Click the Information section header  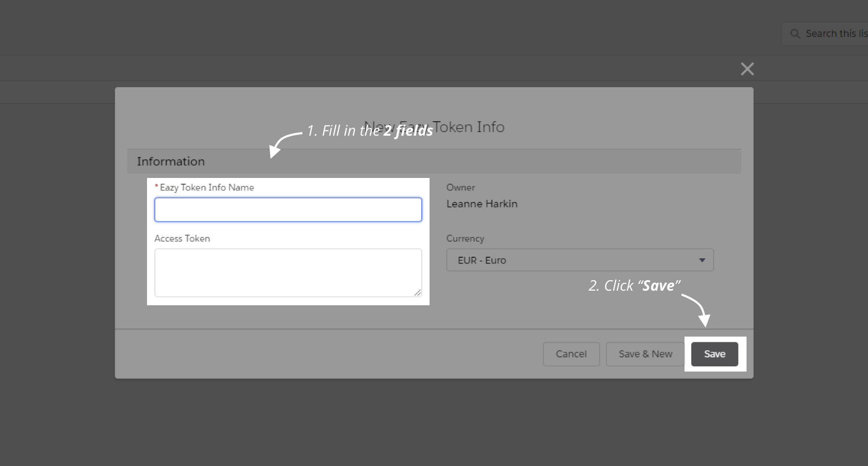click(x=434, y=161)
